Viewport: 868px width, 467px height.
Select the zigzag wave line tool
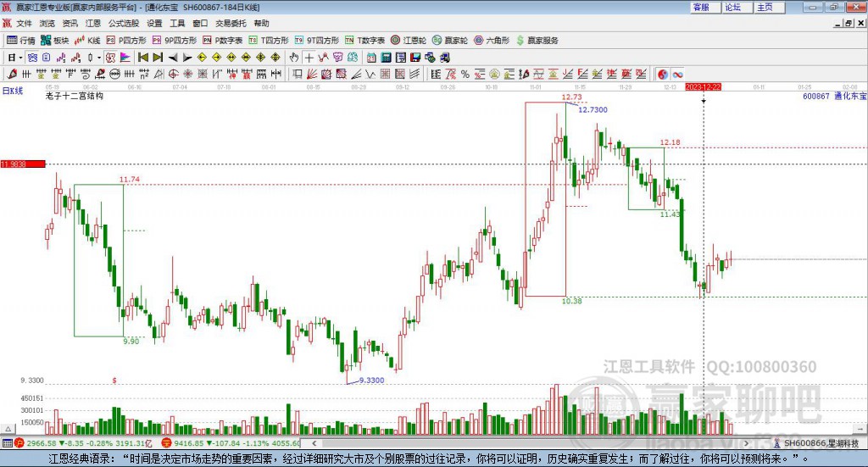tap(370, 74)
